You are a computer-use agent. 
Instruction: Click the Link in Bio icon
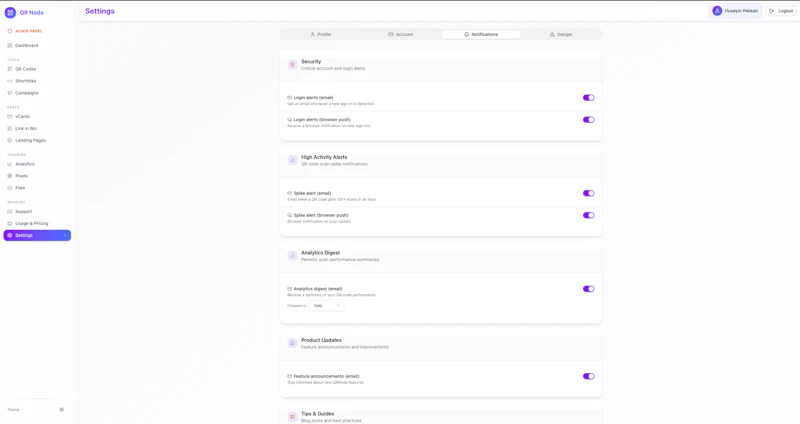[x=10, y=129]
